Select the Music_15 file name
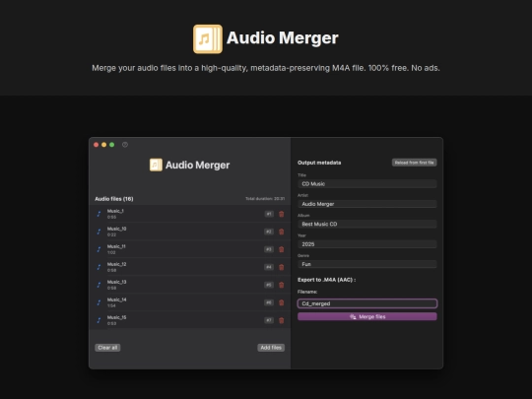 click(x=116, y=317)
